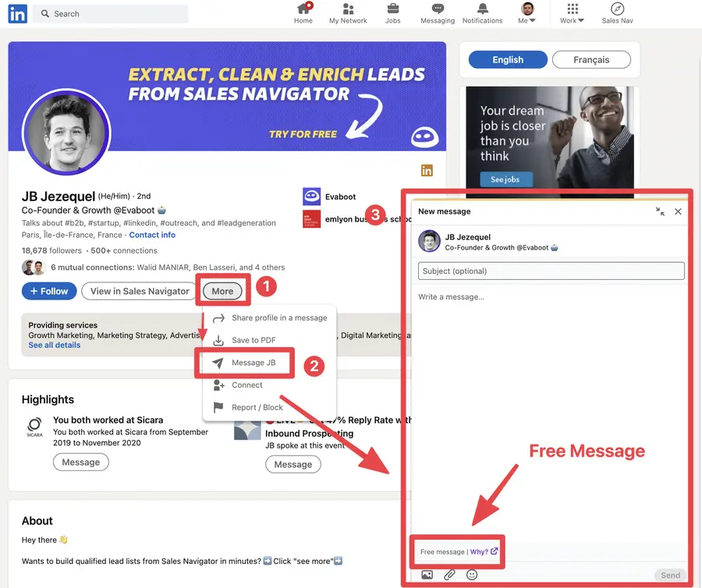
Task: Shrink the New message window
Action: click(661, 211)
